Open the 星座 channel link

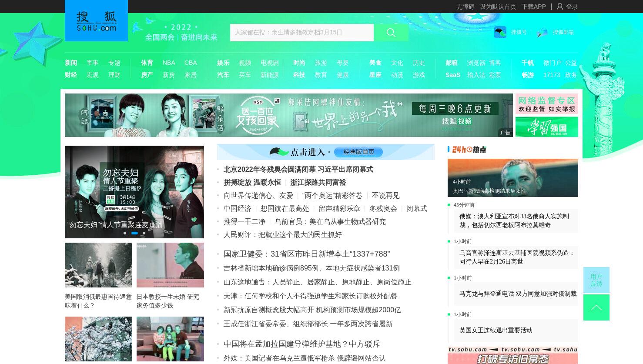pyautogui.click(x=375, y=75)
